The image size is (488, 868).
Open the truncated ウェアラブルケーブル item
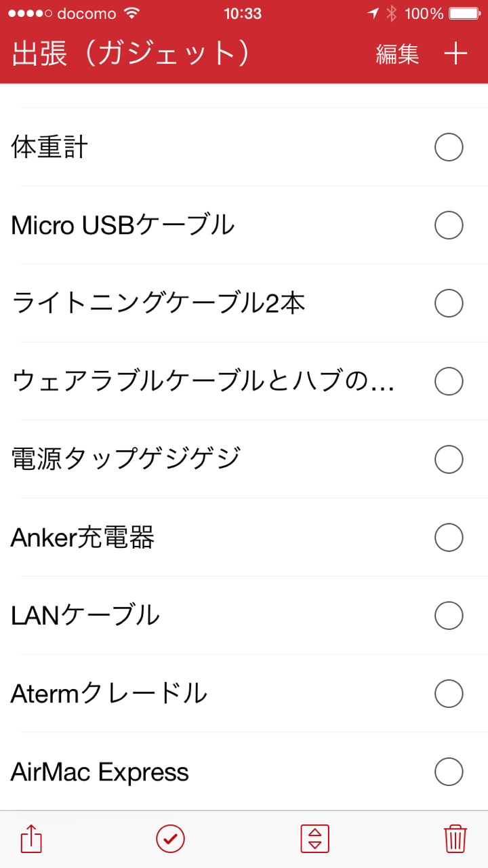click(202, 382)
